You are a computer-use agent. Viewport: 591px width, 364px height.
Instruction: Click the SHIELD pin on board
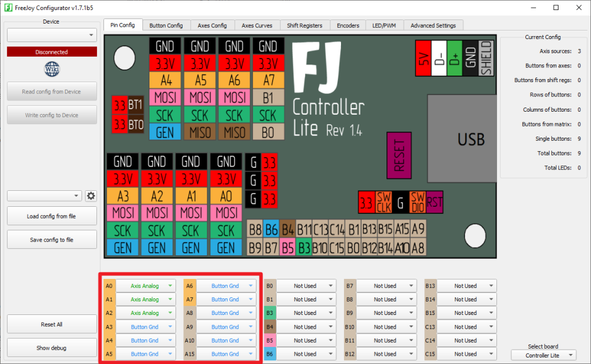pos(486,58)
